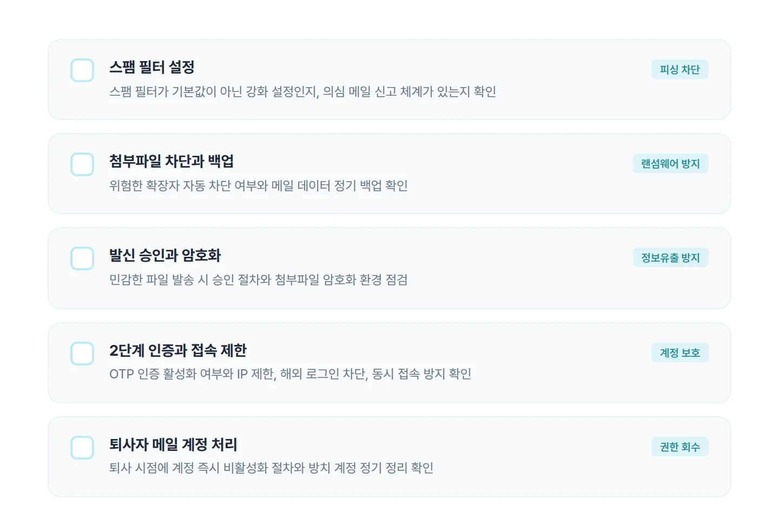The width and height of the screenshot is (779, 532).
Task: Check the 발신 승인과 암호화 checkbox
Action: coord(82,258)
